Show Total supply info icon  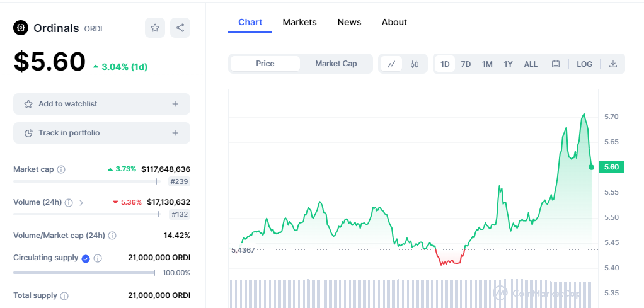coord(64,295)
